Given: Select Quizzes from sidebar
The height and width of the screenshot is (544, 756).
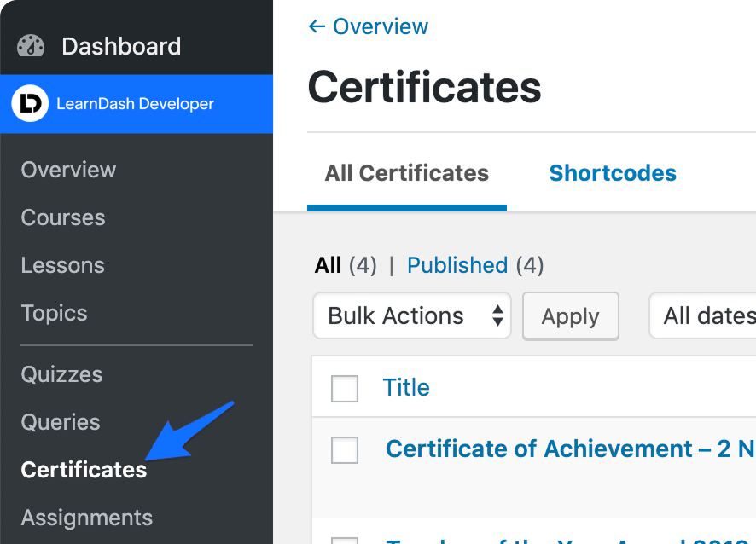Looking at the screenshot, I should [x=61, y=374].
